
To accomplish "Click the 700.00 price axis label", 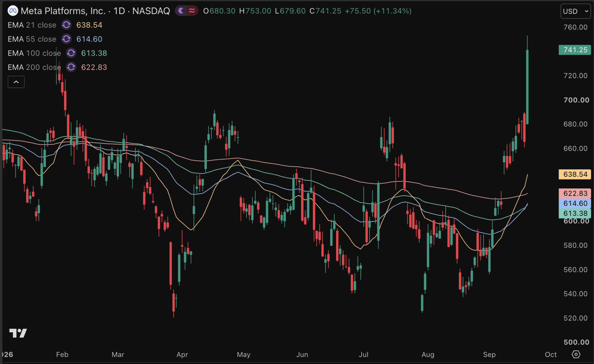I will click(x=576, y=100).
